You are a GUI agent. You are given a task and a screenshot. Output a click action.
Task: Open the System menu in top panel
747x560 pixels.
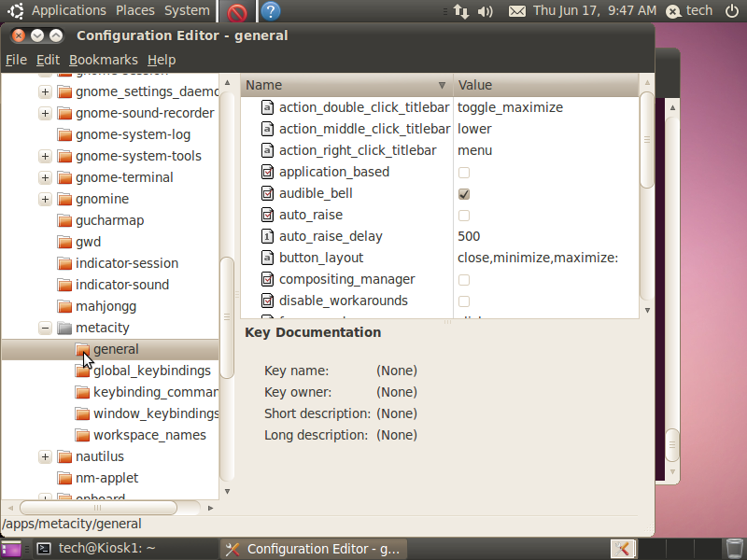187,10
